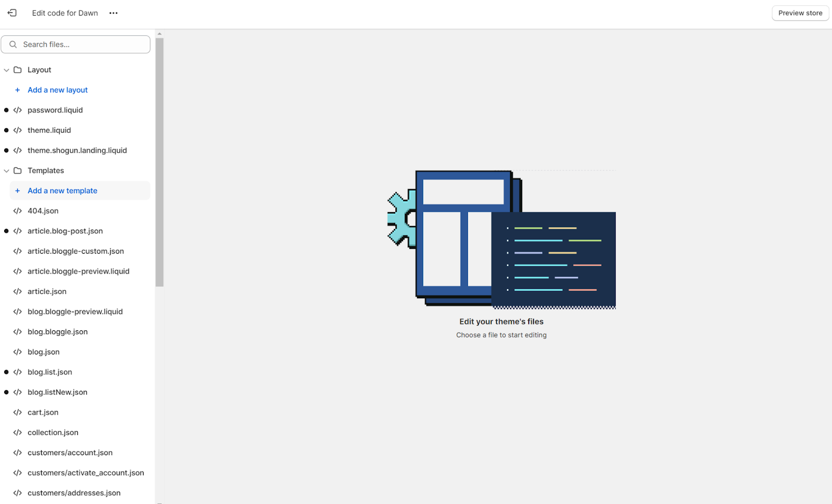Viewport: 832px width, 504px height.
Task: Open theme.shogun.landing.liquid file
Action: pyautogui.click(x=77, y=151)
